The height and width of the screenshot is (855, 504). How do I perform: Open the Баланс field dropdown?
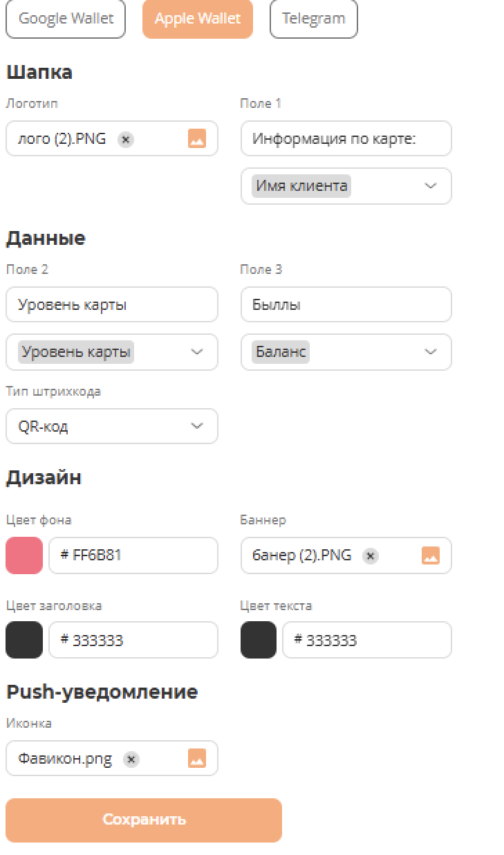pos(430,352)
